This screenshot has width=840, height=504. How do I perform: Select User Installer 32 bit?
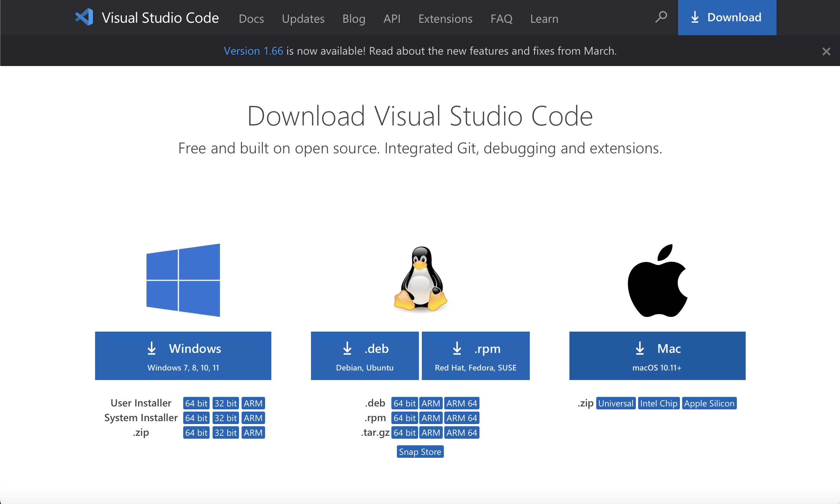pyautogui.click(x=226, y=403)
